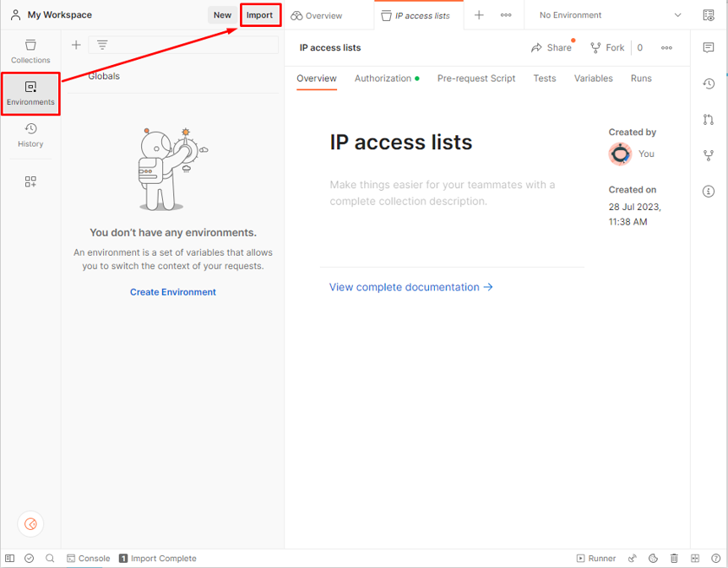728x568 pixels.
Task: Open the Collections sidebar section
Action: click(x=30, y=51)
